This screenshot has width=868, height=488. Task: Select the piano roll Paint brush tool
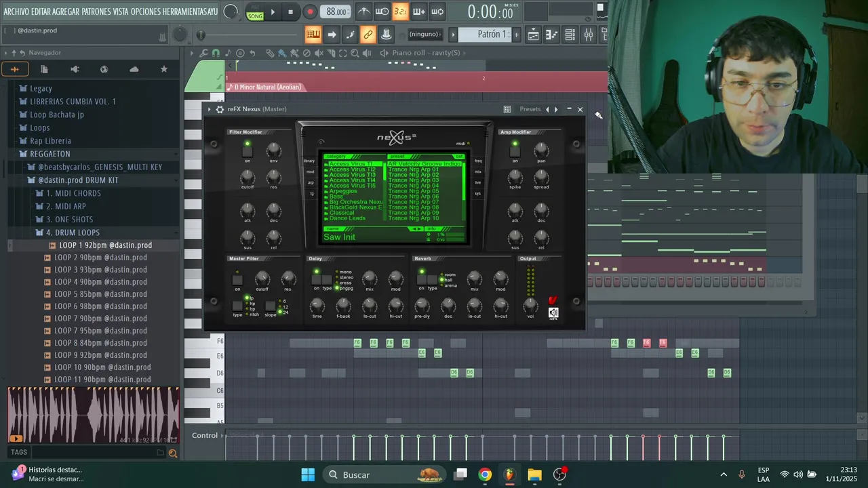tap(282, 53)
